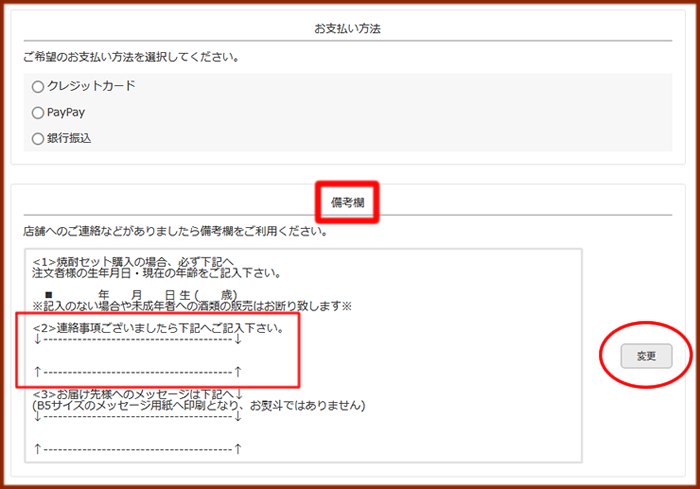Select the クレジットカード radio button

coord(38,87)
